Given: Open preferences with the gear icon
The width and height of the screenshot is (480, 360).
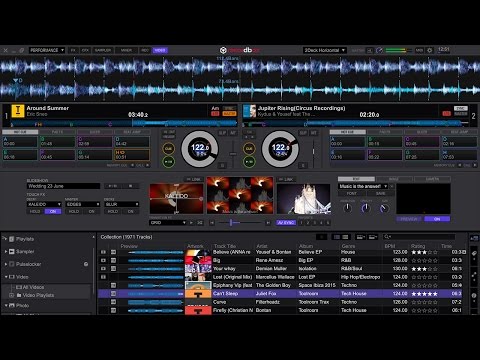Looking at the screenshot, I should pyautogui.click(x=430, y=50).
